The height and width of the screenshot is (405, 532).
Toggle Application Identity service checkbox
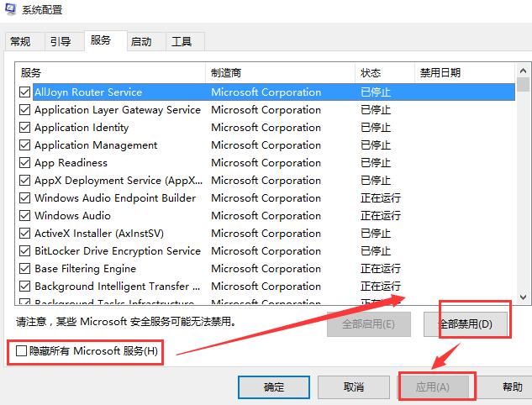click(24, 127)
